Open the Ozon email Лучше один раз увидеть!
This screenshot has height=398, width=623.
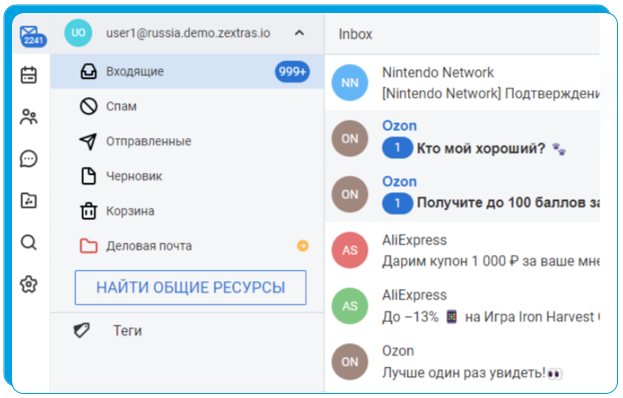pos(462,362)
